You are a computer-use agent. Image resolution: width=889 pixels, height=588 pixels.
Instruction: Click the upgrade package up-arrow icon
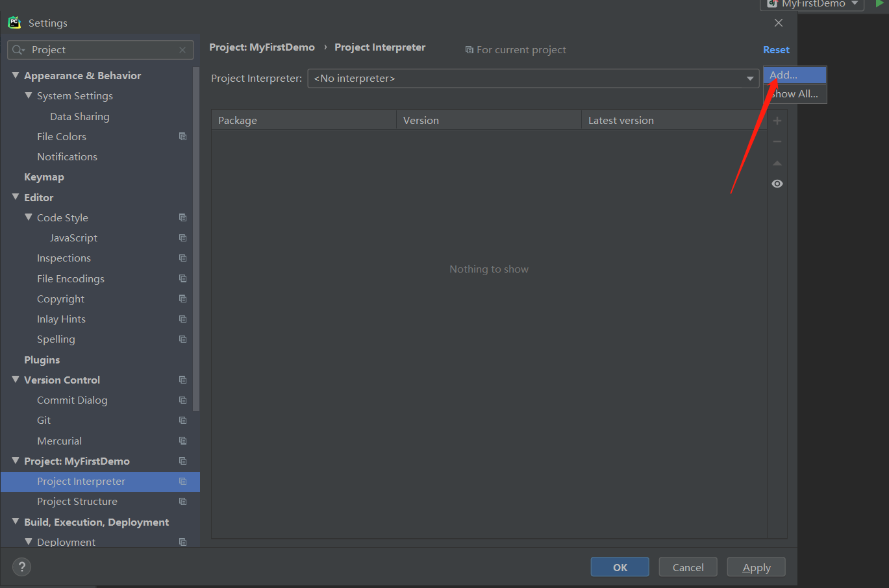pyautogui.click(x=777, y=163)
